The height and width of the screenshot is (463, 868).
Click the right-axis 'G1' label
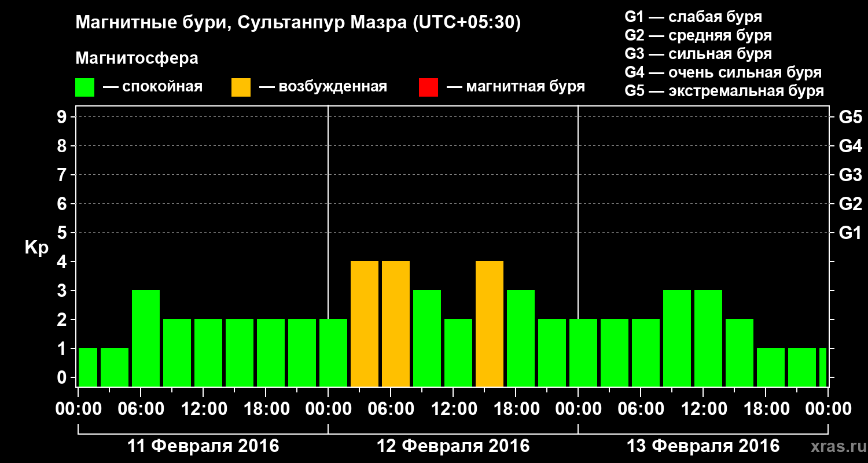pos(850,233)
